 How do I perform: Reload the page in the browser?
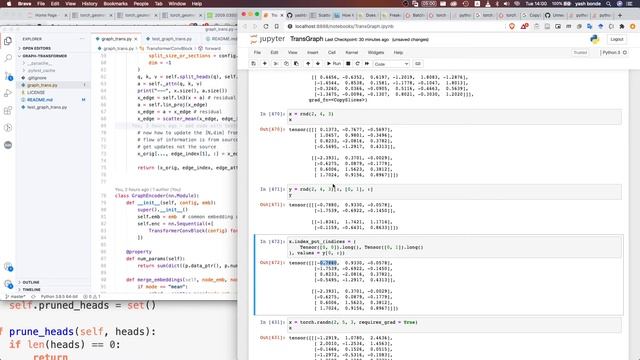pyautogui.click(x=266, y=26)
